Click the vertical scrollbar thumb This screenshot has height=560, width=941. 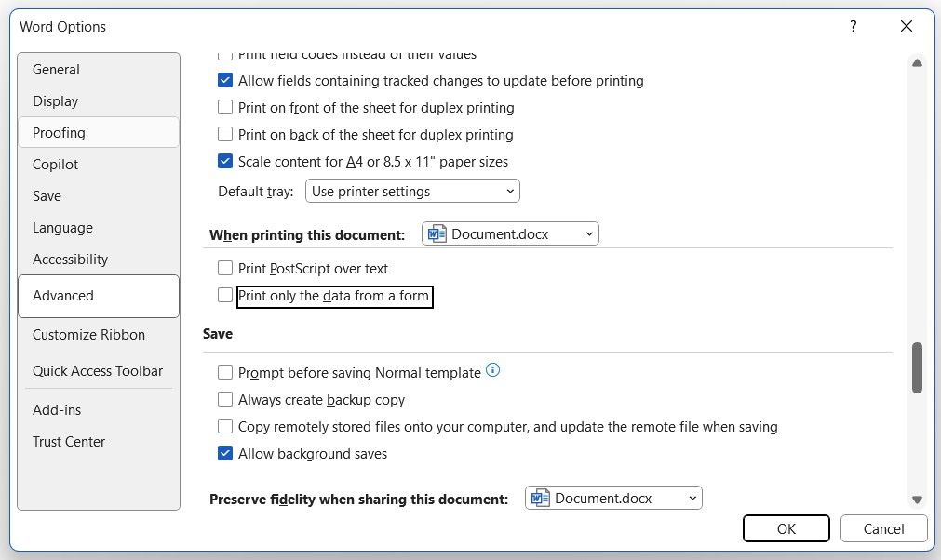tap(917, 367)
